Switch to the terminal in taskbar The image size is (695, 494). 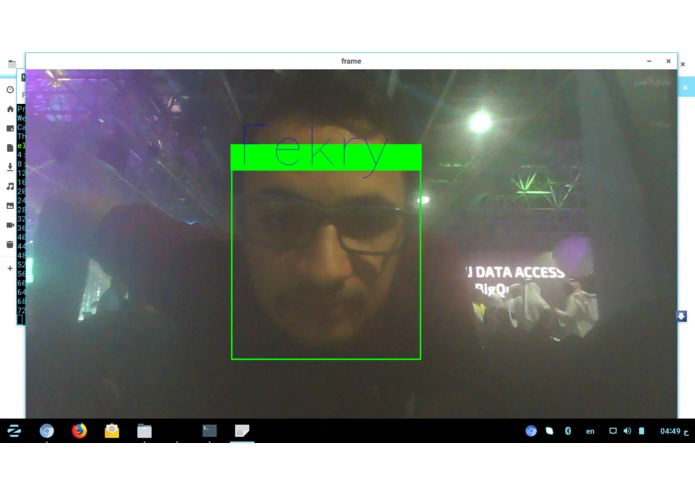tap(210, 431)
